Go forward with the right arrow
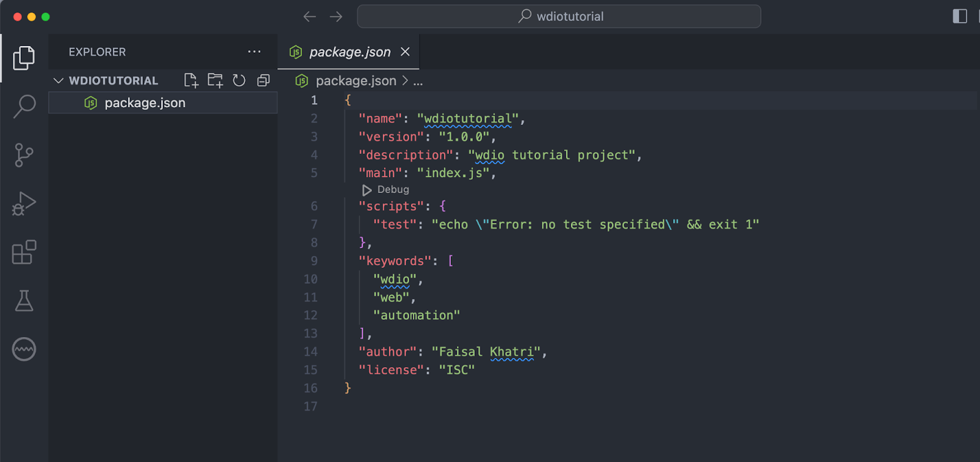The height and width of the screenshot is (462, 980). click(x=336, y=17)
